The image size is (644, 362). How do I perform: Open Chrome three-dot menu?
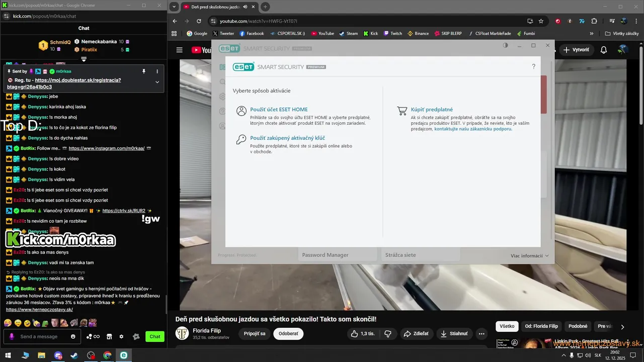(x=636, y=21)
